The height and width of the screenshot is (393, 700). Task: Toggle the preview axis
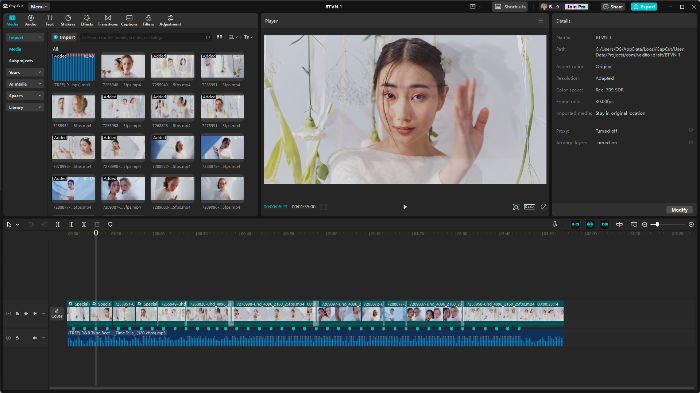(619, 224)
